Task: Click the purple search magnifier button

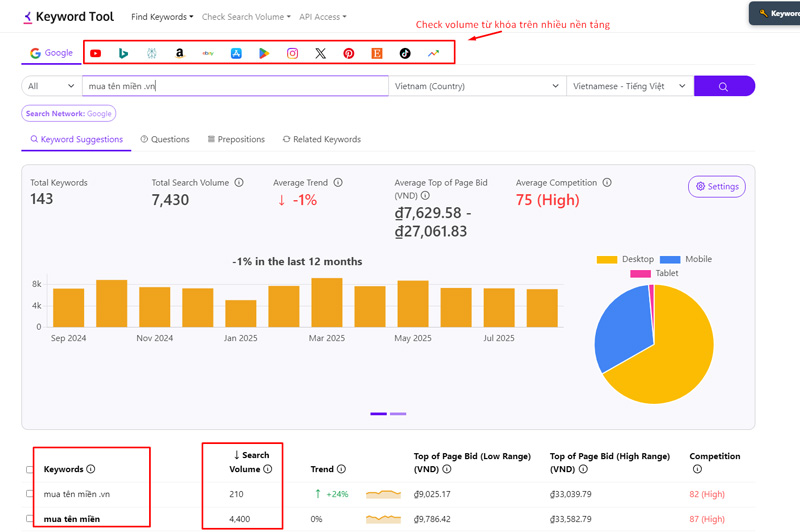Action: pos(723,87)
